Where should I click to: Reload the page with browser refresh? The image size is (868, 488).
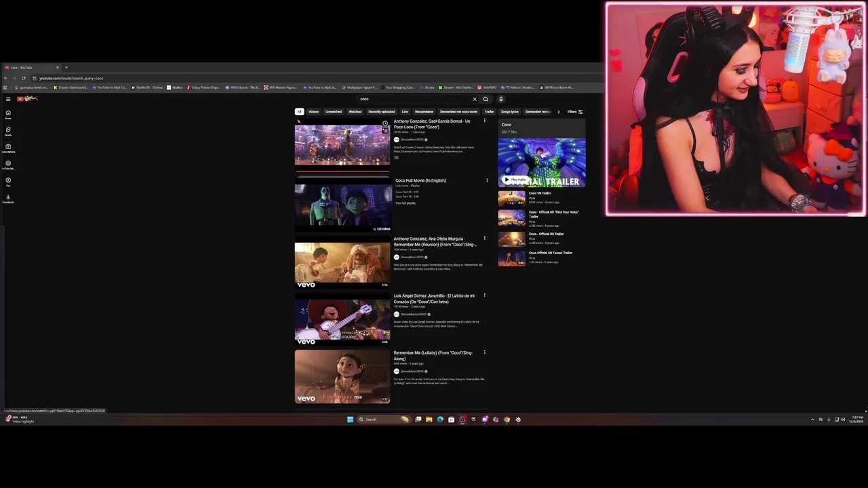tap(24, 78)
